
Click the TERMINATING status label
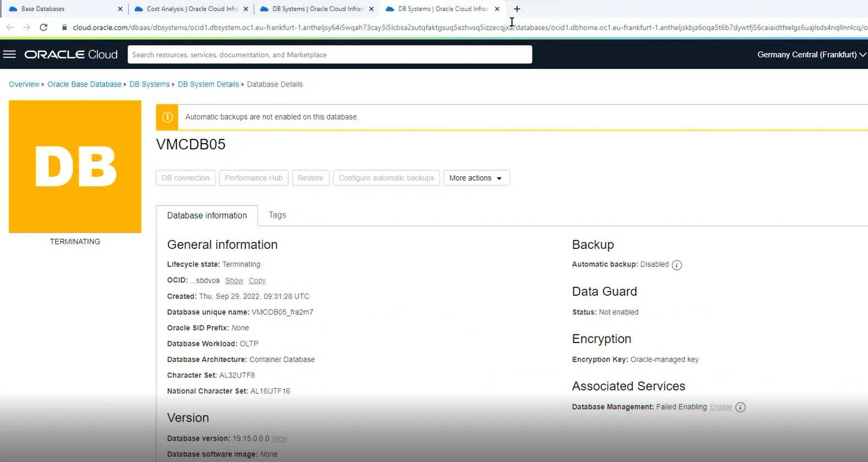click(75, 242)
